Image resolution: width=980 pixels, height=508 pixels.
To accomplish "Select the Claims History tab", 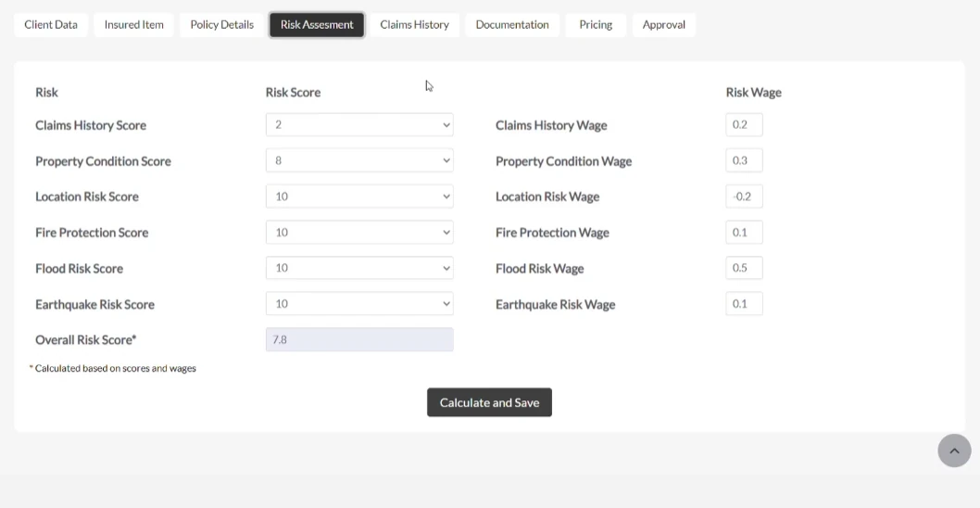I will click(414, 25).
